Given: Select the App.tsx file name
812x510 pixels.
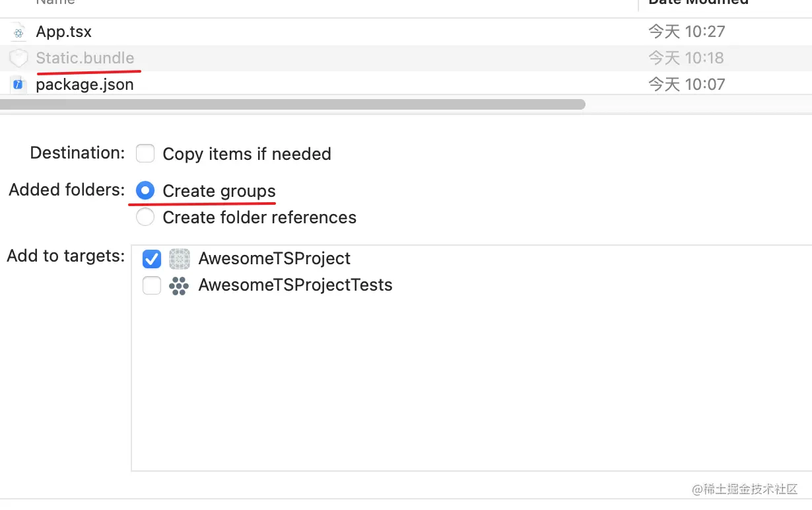Looking at the screenshot, I should (64, 32).
